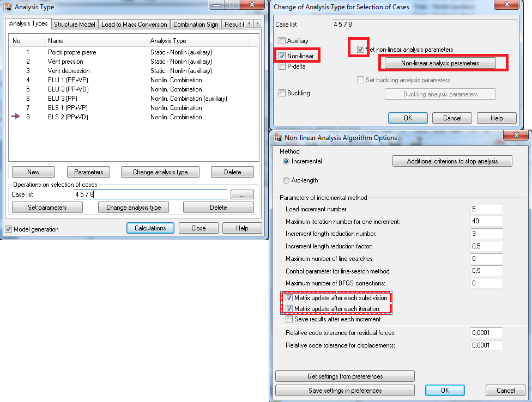Click the Calculations button

pyautogui.click(x=150, y=228)
